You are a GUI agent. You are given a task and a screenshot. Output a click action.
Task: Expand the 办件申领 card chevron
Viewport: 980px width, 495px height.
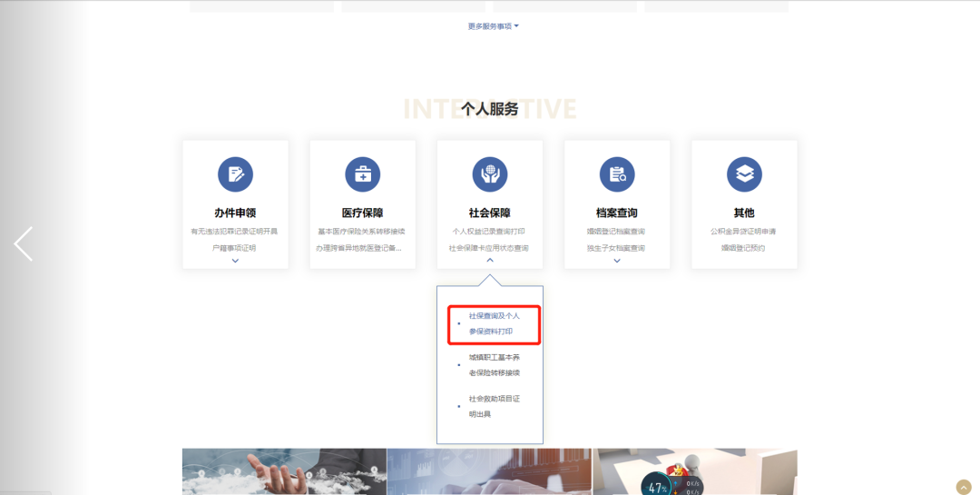(235, 261)
